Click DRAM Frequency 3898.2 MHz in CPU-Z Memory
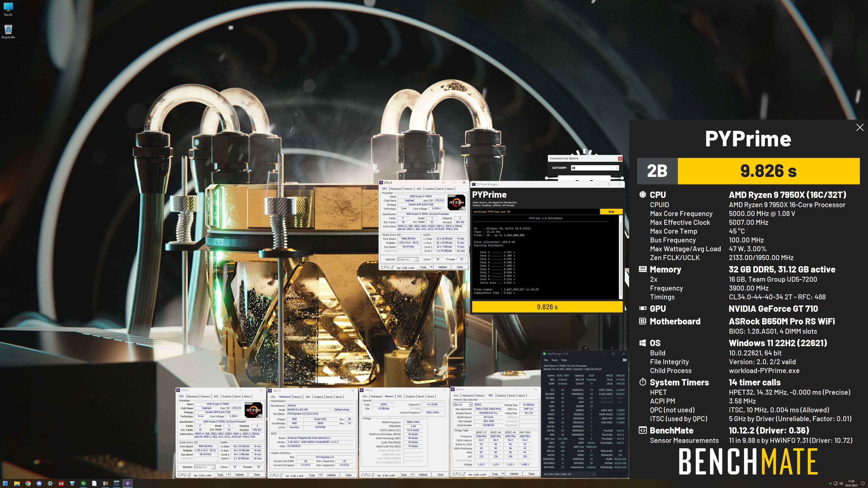The height and width of the screenshot is (488, 868). tap(413, 422)
